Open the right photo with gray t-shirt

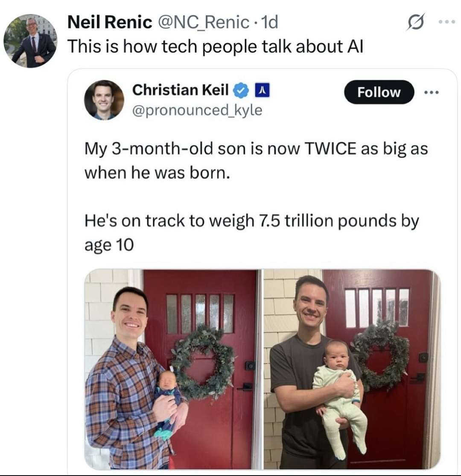pyautogui.click(x=352, y=369)
